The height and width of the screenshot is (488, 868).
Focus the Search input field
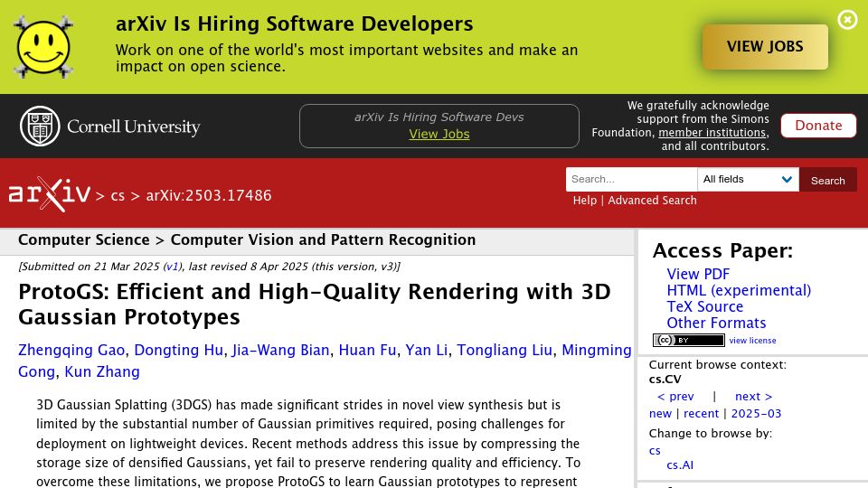[x=631, y=179]
